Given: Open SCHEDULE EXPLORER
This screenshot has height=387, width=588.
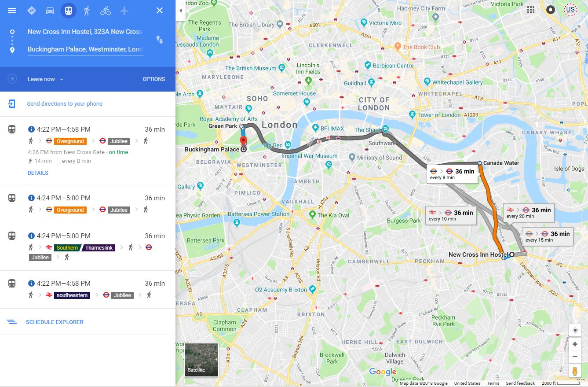Looking at the screenshot, I should point(55,322).
